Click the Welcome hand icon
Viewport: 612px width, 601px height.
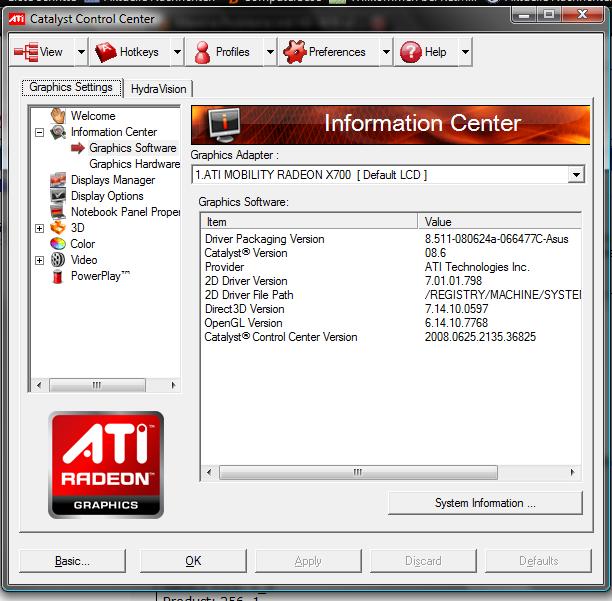58,116
